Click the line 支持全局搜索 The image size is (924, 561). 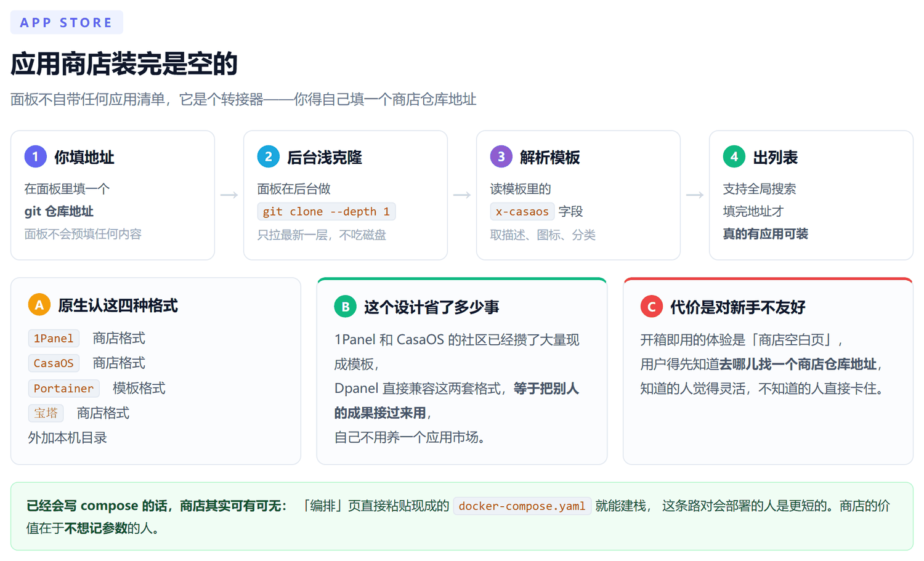click(760, 188)
